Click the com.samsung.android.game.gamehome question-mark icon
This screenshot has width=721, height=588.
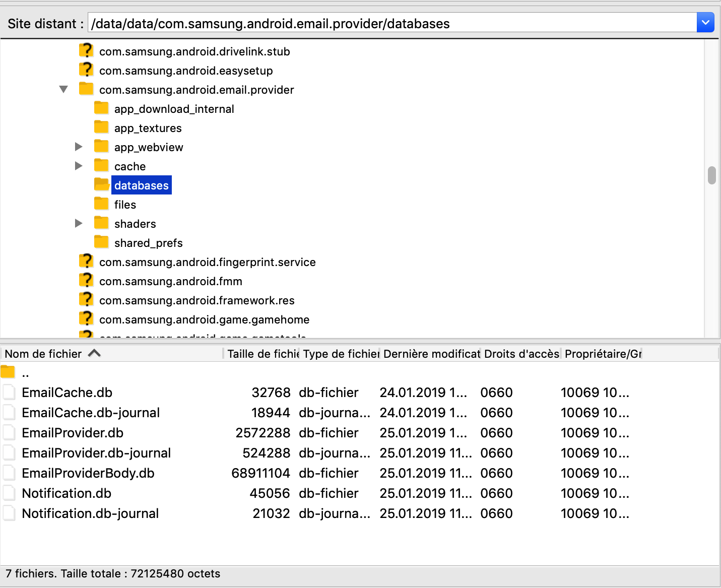[87, 318]
